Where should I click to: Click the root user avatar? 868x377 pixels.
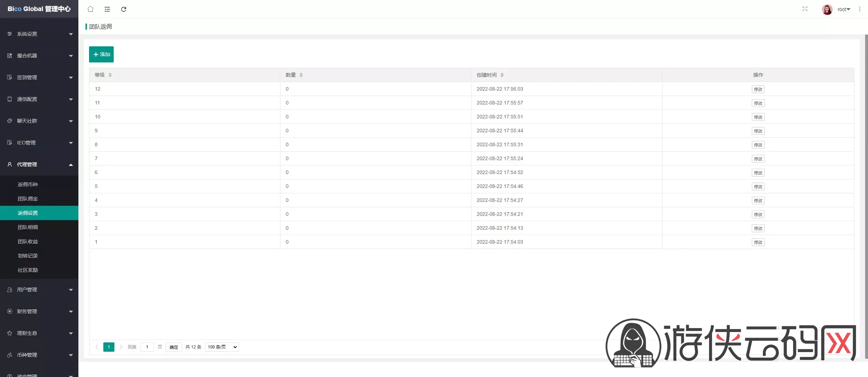click(827, 9)
